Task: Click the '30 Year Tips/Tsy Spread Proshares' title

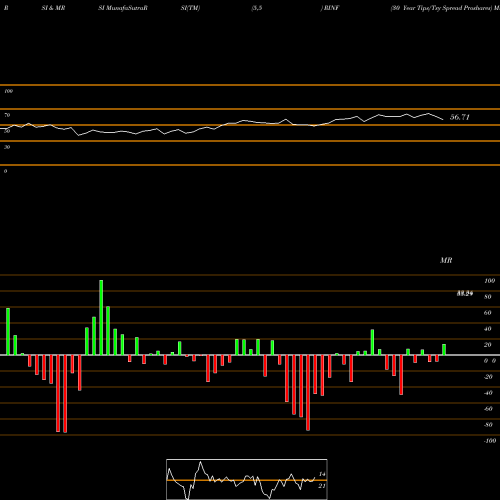Action: click(x=441, y=8)
